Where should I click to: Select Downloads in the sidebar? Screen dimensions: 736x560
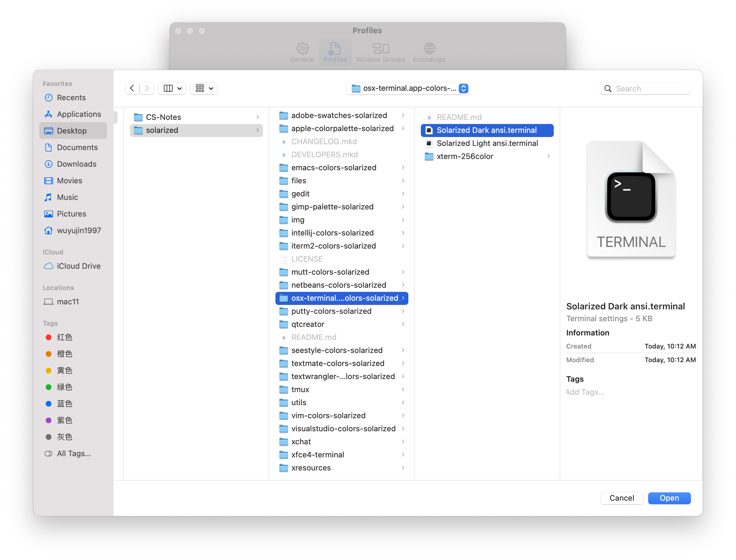pyautogui.click(x=76, y=164)
